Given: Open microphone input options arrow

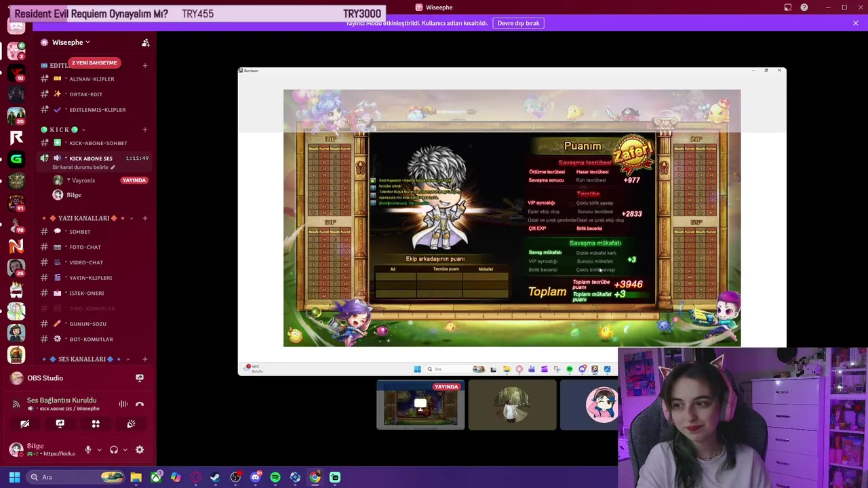Looking at the screenshot, I should 99,449.
